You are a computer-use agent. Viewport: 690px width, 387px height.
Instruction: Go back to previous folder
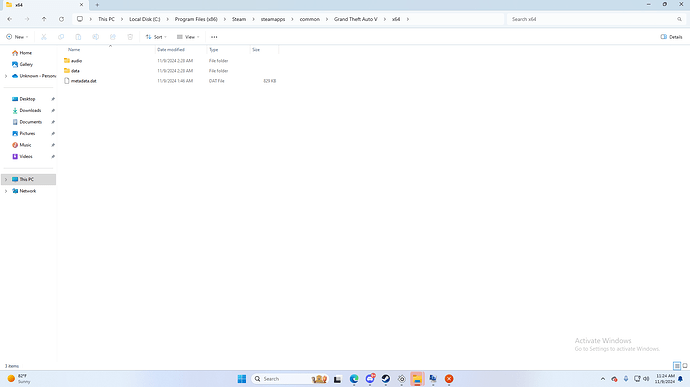[10, 19]
